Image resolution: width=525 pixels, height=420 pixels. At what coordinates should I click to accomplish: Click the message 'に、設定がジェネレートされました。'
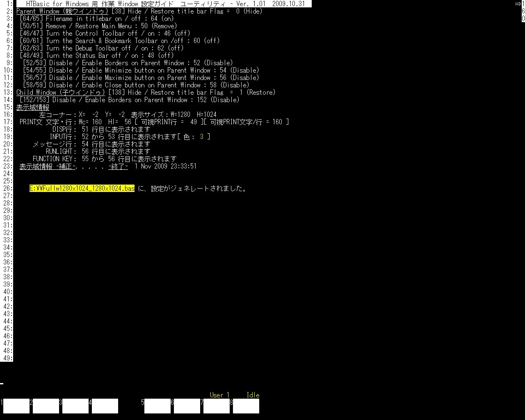192,188
